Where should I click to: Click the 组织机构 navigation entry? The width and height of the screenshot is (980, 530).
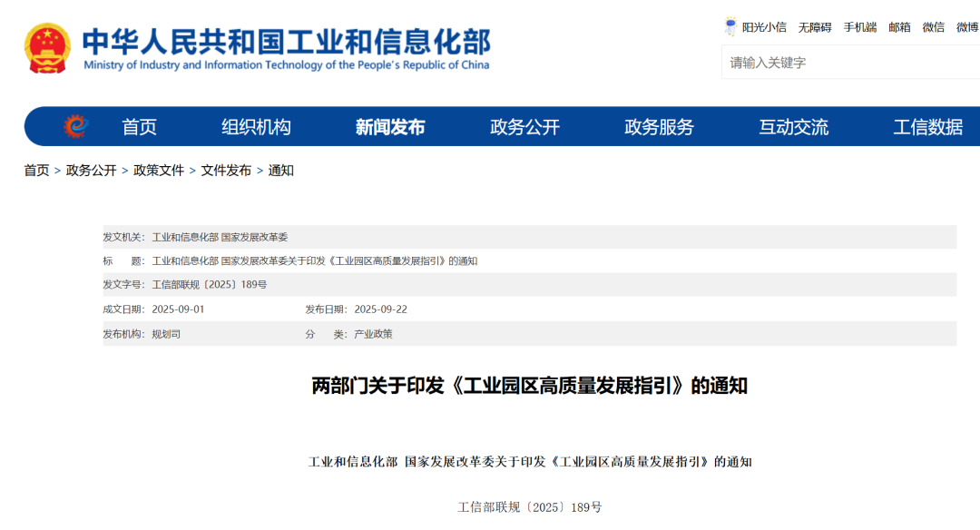tap(256, 126)
